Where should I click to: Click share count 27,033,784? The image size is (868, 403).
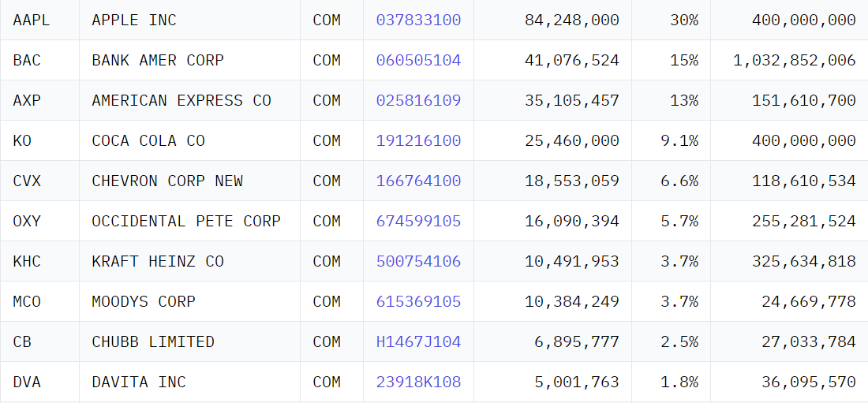pyautogui.click(x=809, y=341)
